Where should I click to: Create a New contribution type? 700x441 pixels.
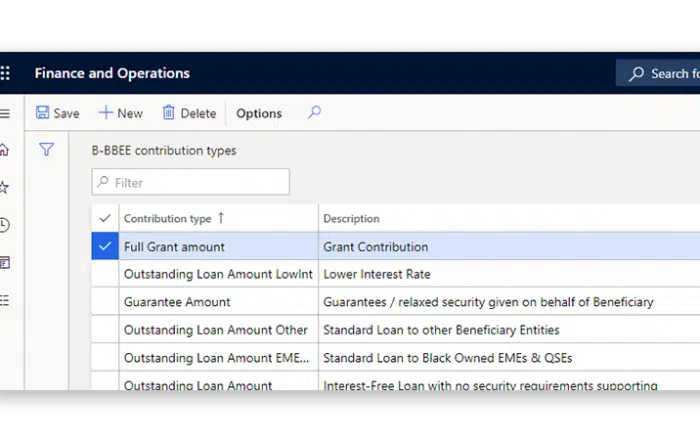[x=120, y=113]
